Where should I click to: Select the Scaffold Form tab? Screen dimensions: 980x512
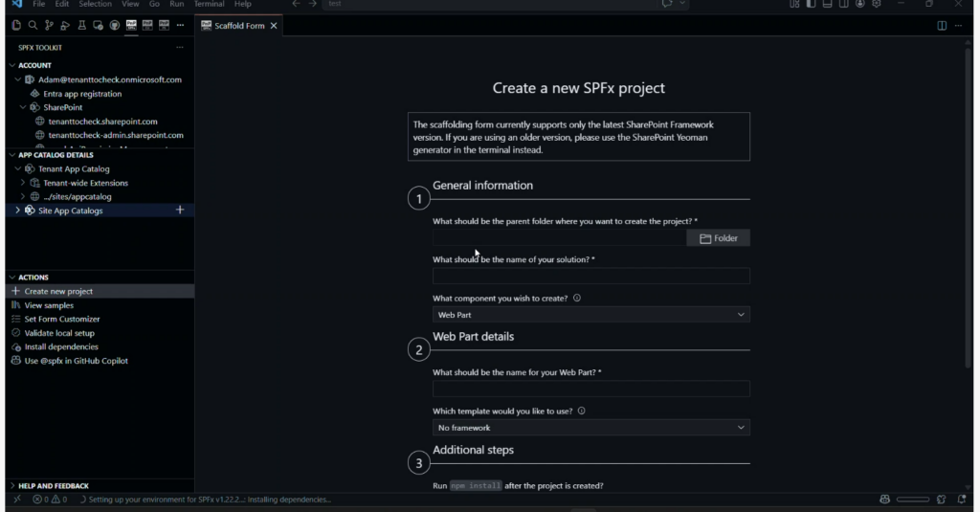point(239,26)
